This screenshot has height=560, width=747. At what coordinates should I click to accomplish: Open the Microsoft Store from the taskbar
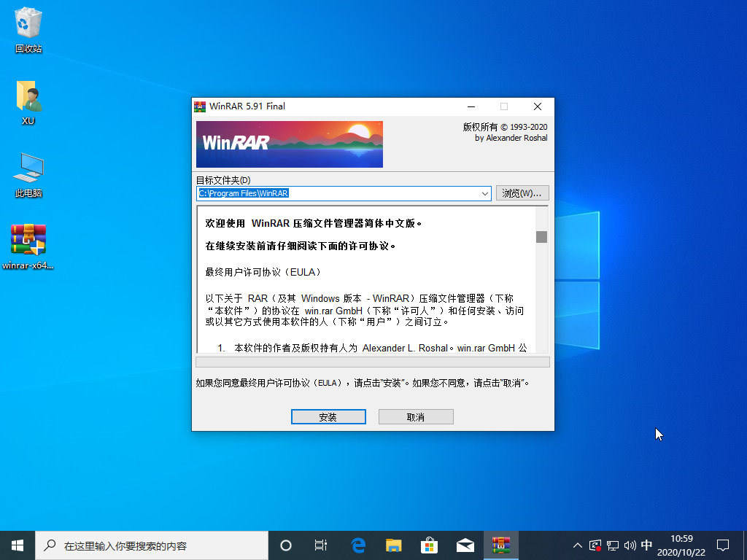[429, 545]
